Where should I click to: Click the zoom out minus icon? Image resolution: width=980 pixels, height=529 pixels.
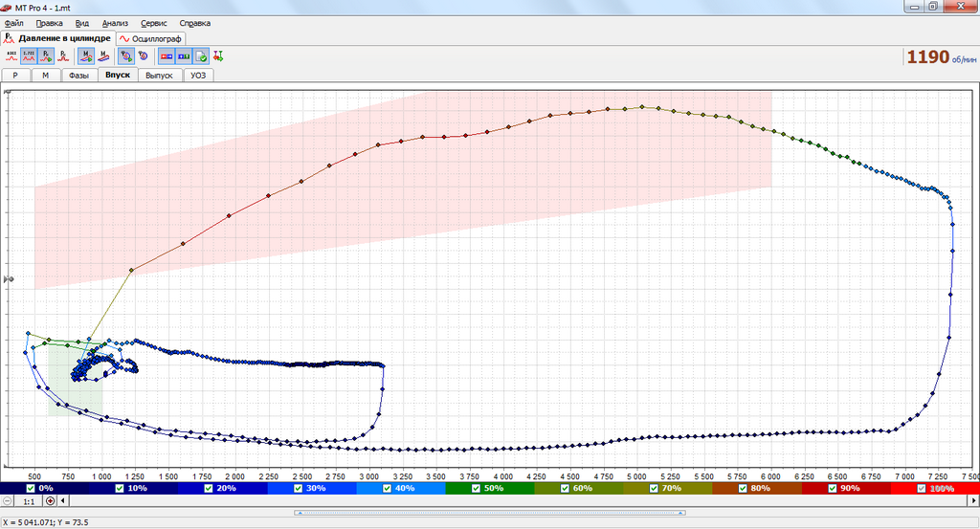[9, 501]
